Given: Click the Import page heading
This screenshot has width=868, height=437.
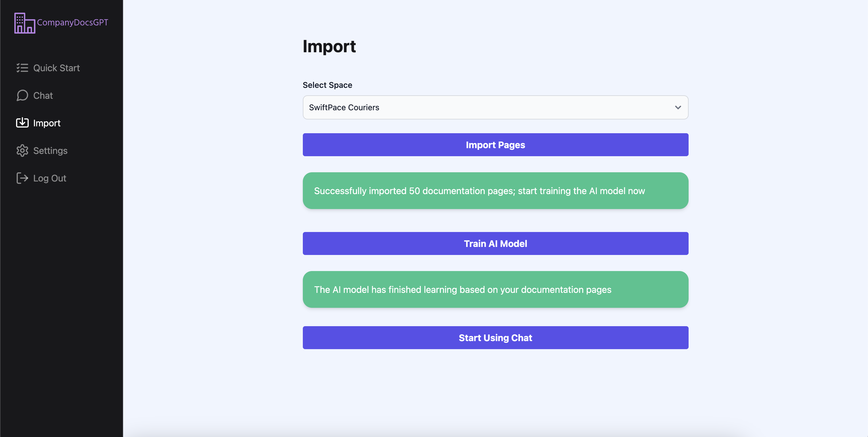Looking at the screenshot, I should point(329,47).
